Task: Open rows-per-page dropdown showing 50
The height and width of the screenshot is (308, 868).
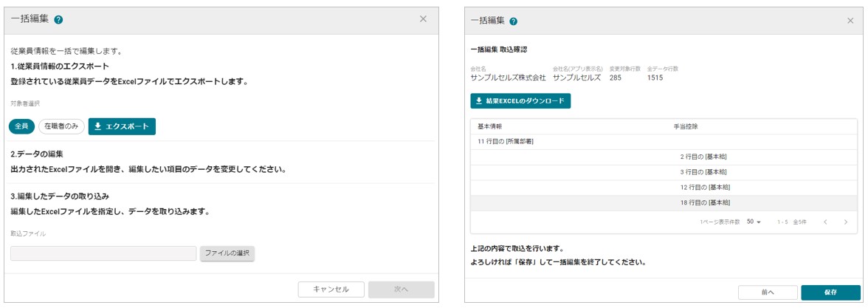Action: [x=754, y=222]
